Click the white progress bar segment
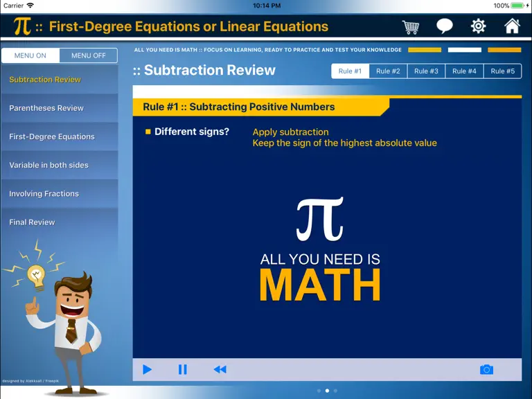This screenshot has width=532, height=399. pos(465,50)
